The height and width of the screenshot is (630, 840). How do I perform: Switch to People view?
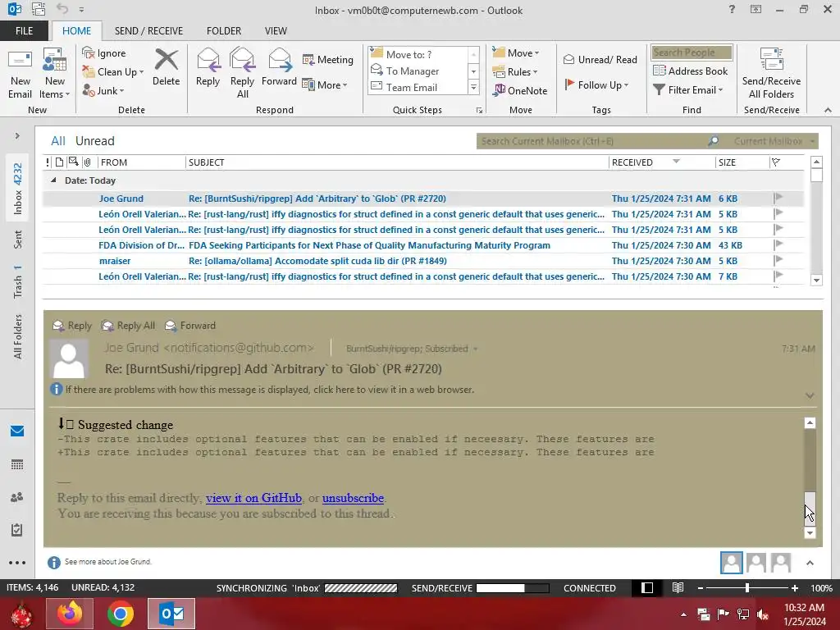point(17,497)
